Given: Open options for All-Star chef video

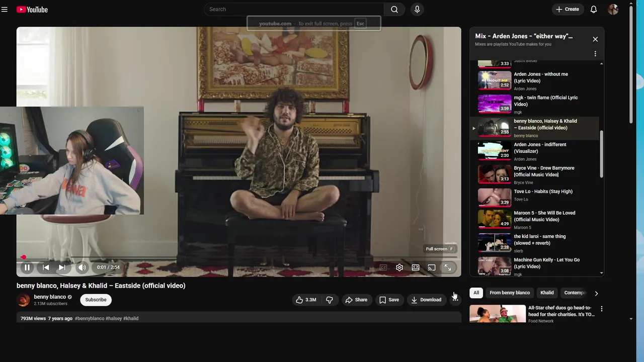Looking at the screenshot, I should (x=601, y=309).
